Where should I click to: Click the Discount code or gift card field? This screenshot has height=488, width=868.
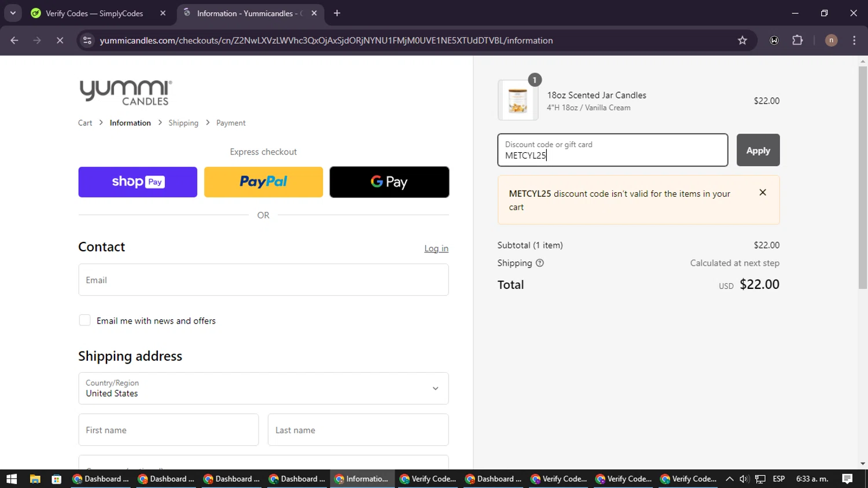pyautogui.click(x=613, y=150)
